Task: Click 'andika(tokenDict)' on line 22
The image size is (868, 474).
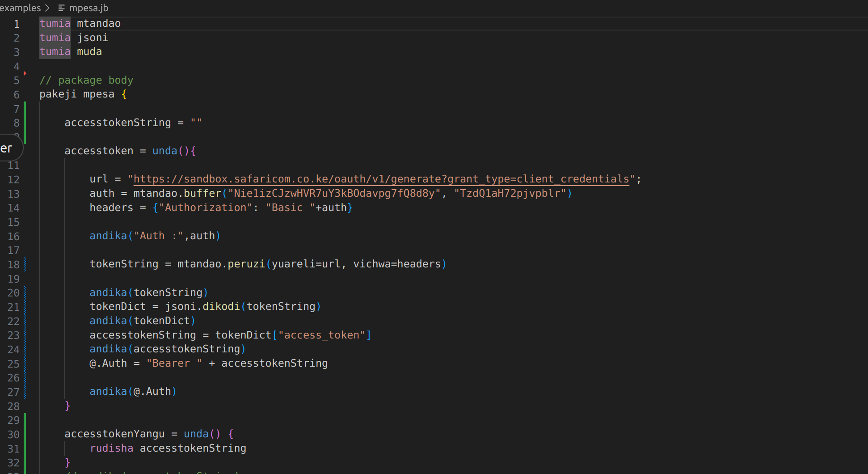Action: click(143, 321)
